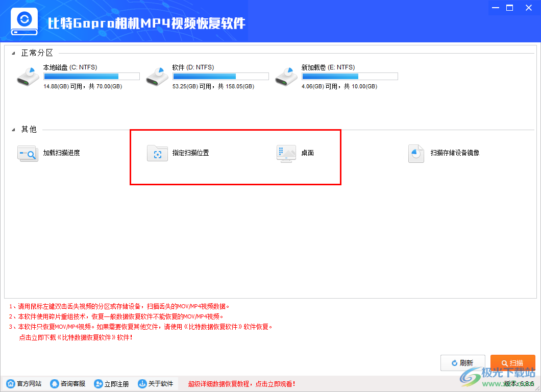The width and height of the screenshot is (541, 392).
Task: Select the 软件 (D: NTFS) label
Action: pos(193,67)
